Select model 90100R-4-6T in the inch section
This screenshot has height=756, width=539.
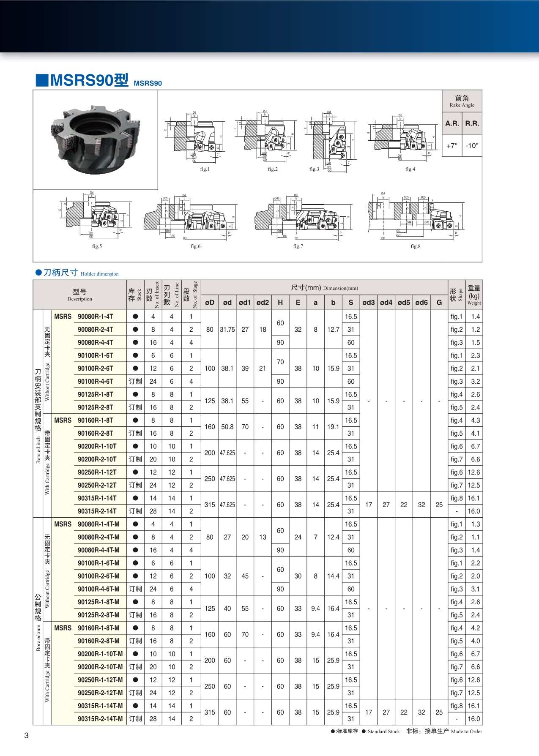pos(96,382)
